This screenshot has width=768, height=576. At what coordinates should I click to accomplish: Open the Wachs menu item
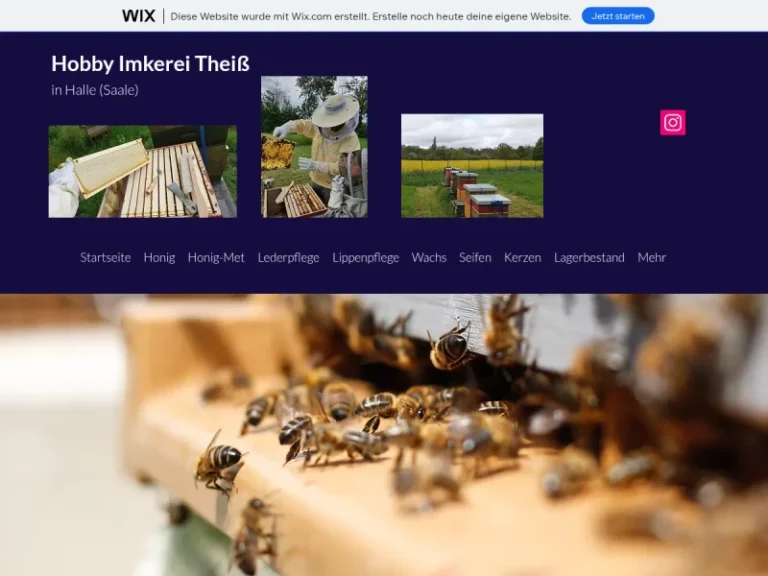coord(429,258)
